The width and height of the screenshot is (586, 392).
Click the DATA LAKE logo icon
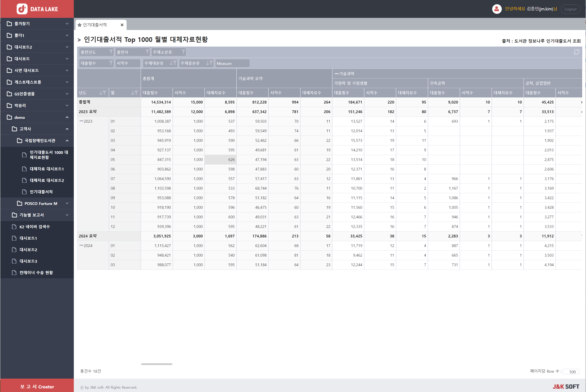coord(22,9)
